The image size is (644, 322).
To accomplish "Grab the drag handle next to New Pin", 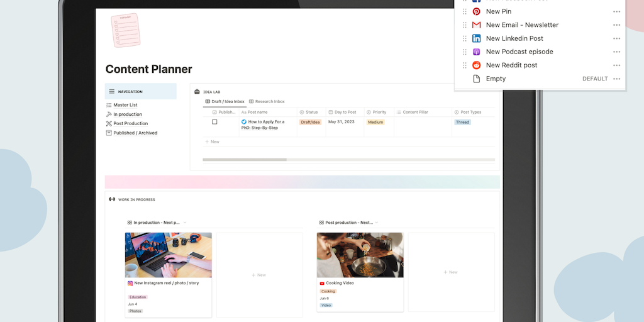I will point(465,11).
